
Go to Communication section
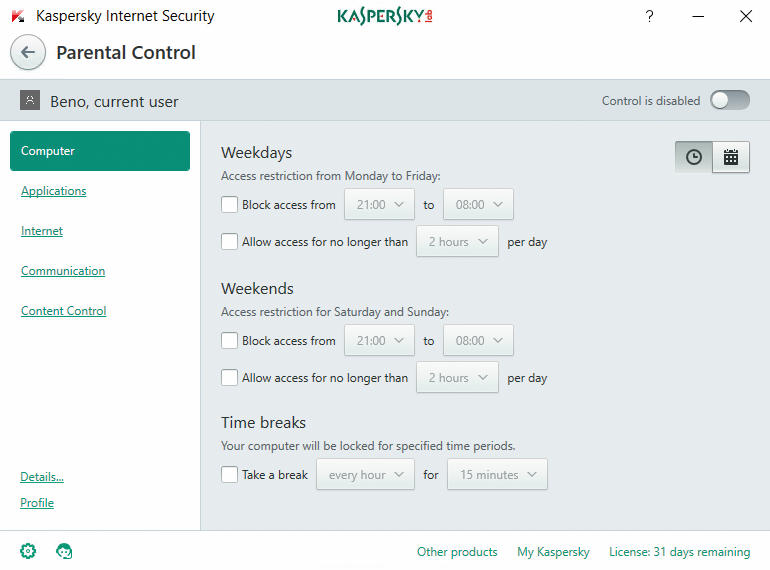(x=63, y=271)
